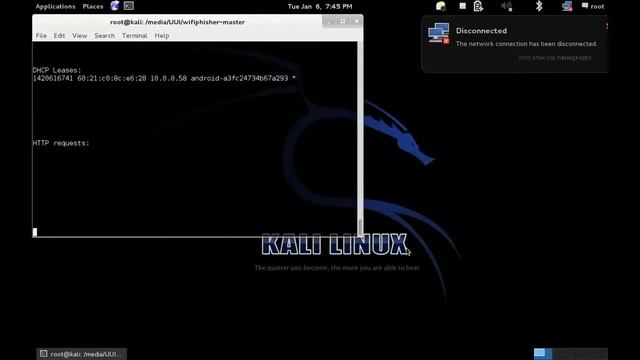640x360 pixels.
Task: Click "Don't show this message again" link
Action: click(555, 58)
